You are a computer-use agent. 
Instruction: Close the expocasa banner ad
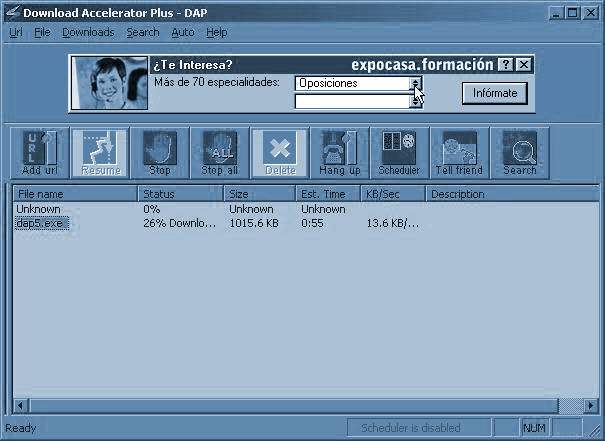(x=524, y=64)
